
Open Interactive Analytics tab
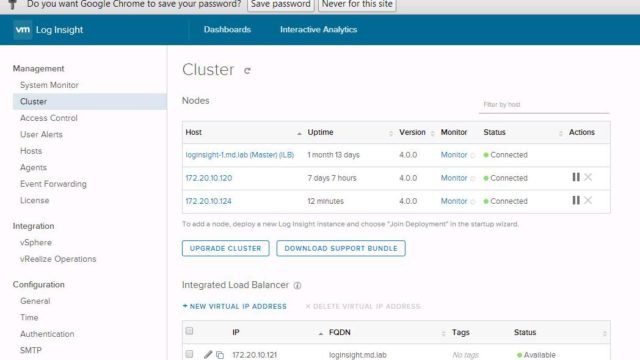pyautogui.click(x=318, y=29)
